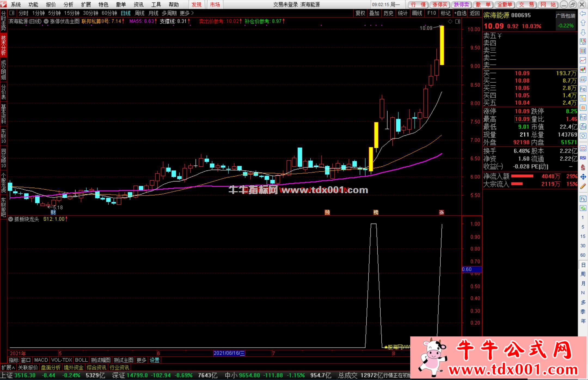The width and height of the screenshot is (588, 380).
Task: Click the candlestick chart sidebar icon
Action: 583,70
